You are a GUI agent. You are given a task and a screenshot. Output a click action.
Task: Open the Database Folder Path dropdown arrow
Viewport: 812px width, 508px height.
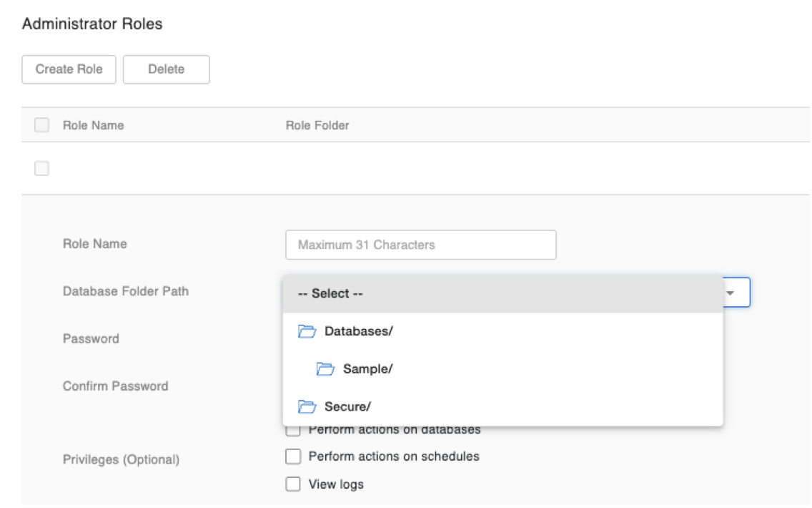coord(731,293)
